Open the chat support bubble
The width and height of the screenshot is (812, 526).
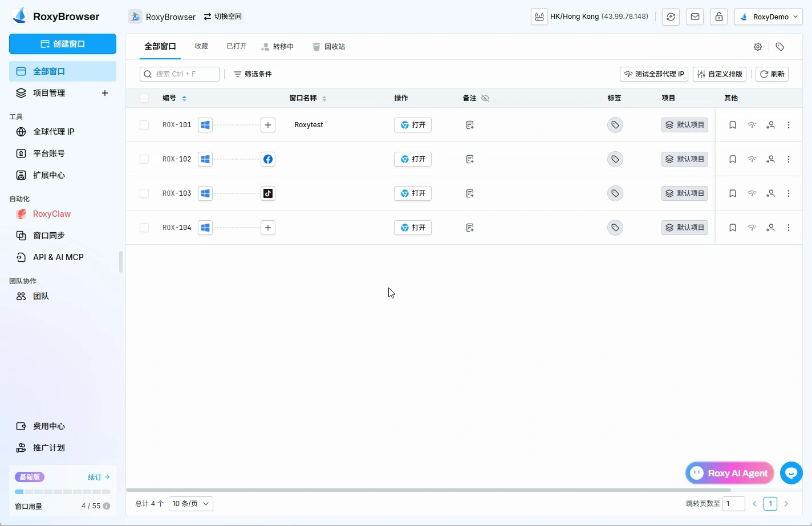click(x=791, y=473)
